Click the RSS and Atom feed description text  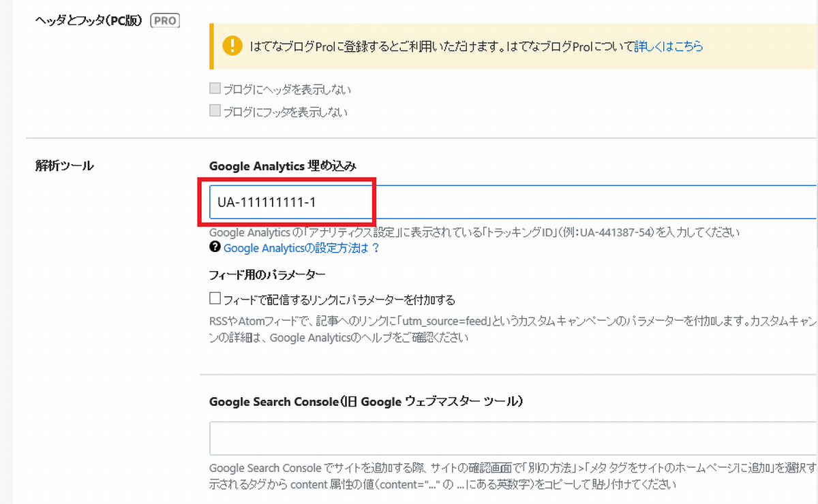tap(477, 323)
